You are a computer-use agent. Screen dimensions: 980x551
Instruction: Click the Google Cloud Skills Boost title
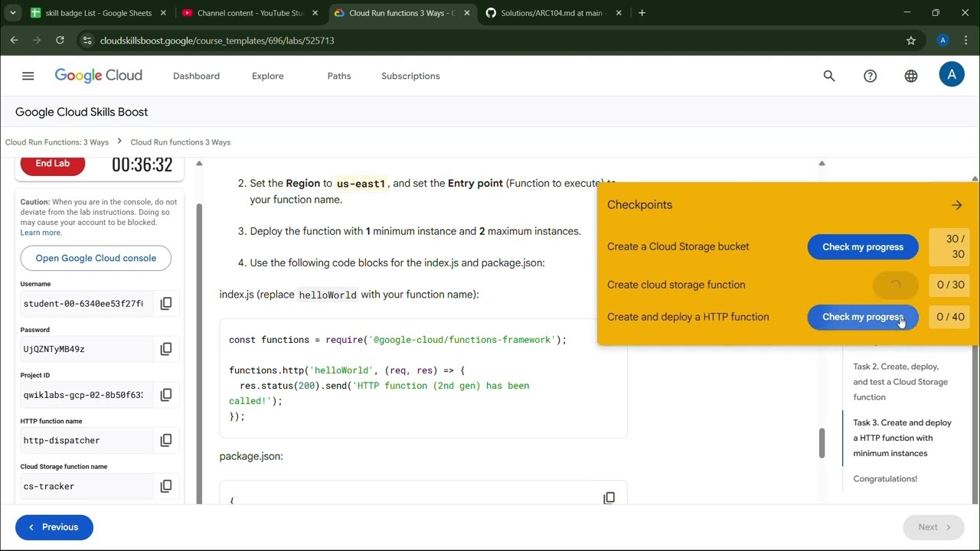81,112
